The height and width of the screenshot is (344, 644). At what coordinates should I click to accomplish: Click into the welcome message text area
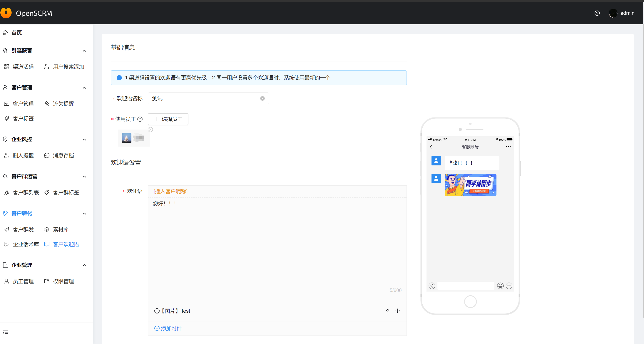click(x=275, y=245)
